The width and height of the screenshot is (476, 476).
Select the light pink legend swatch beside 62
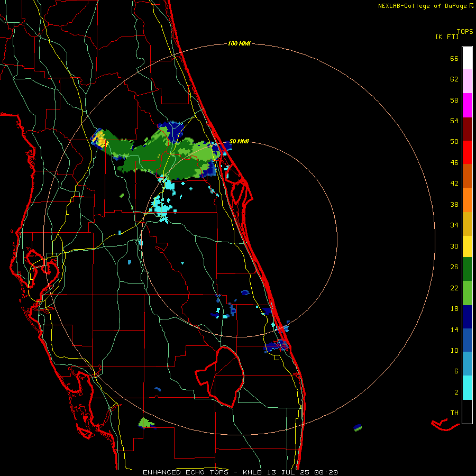coord(467,81)
